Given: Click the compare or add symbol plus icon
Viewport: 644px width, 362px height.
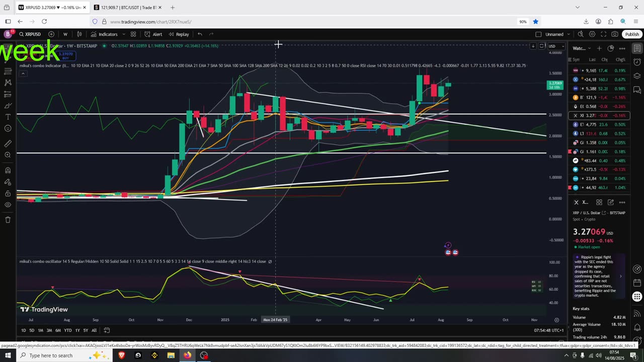Looking at the screenshot, I should (x=51, y=34).
